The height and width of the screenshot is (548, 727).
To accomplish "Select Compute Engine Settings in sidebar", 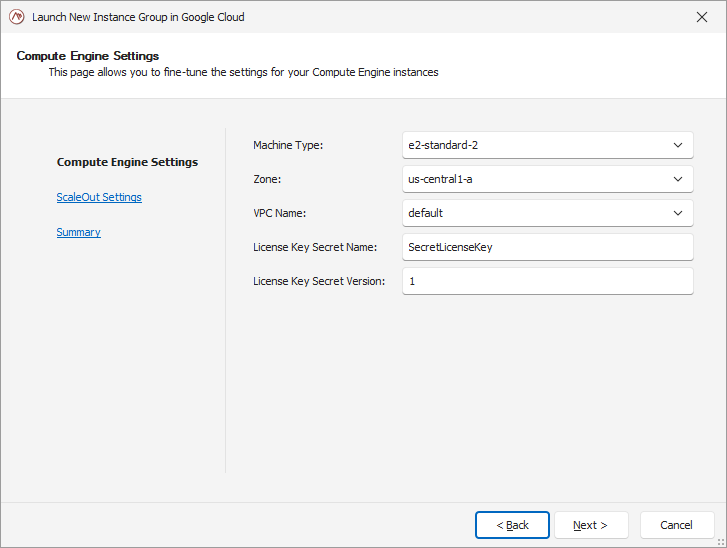I will click(127, 162).
